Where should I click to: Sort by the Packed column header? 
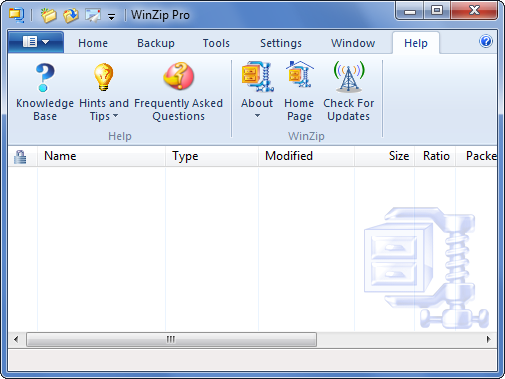click(x=476, y=156)
